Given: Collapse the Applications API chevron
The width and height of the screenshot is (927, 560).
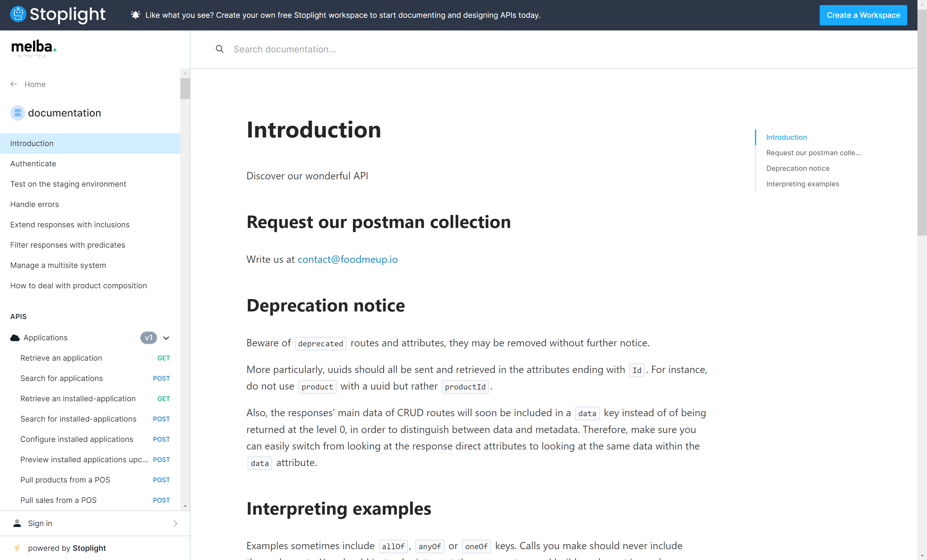Looking at the screenshot, I should [166, 338].
